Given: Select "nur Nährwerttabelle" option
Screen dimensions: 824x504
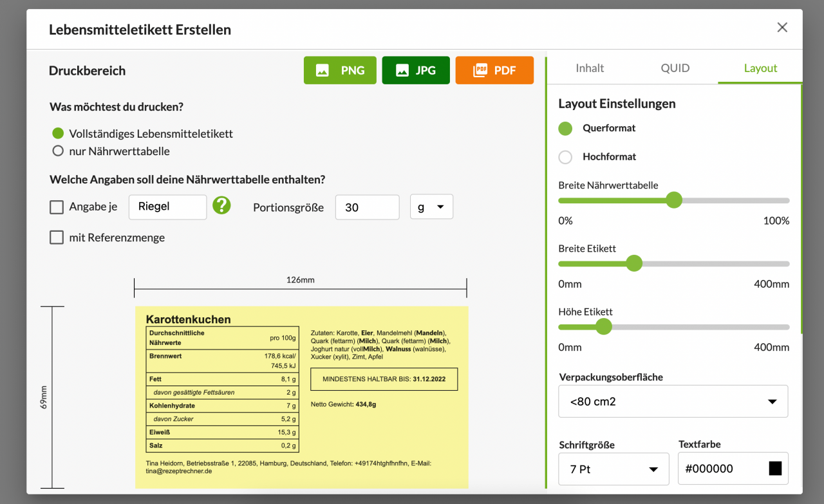Looking at the screenshot, I should [57, 151].
